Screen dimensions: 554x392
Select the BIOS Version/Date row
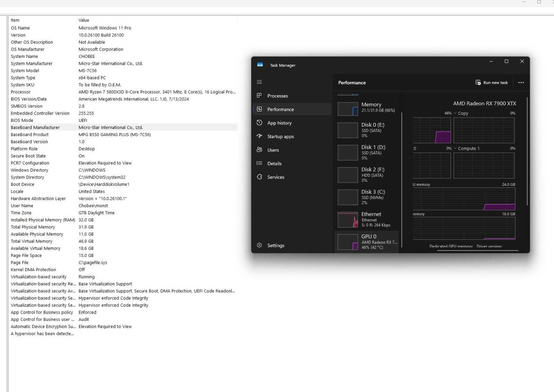click(123, 99)
